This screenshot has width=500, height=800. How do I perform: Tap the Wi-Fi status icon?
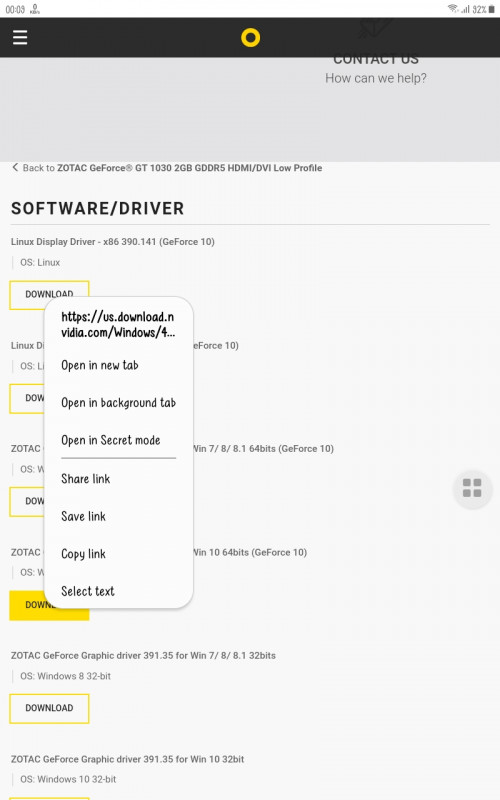[x=453, y=9]
